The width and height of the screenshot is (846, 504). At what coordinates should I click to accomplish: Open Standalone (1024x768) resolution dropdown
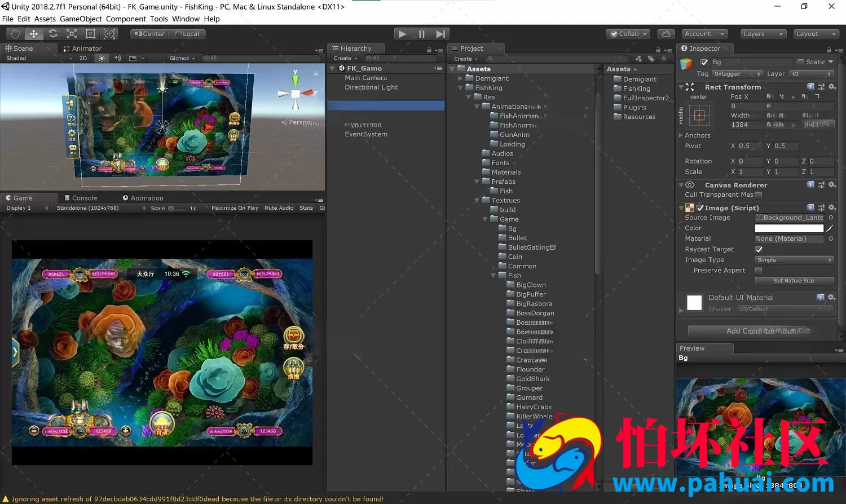(x=100, y=208)
